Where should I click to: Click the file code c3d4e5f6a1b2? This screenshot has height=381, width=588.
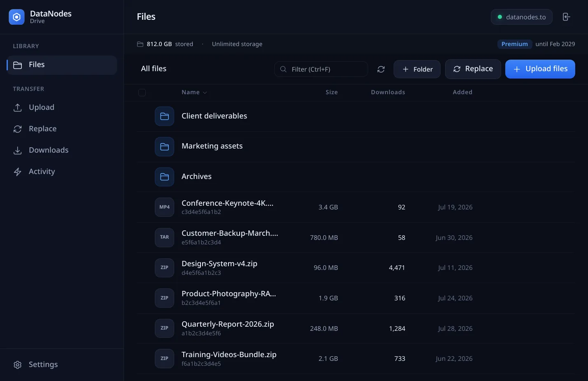pos(201,212)
